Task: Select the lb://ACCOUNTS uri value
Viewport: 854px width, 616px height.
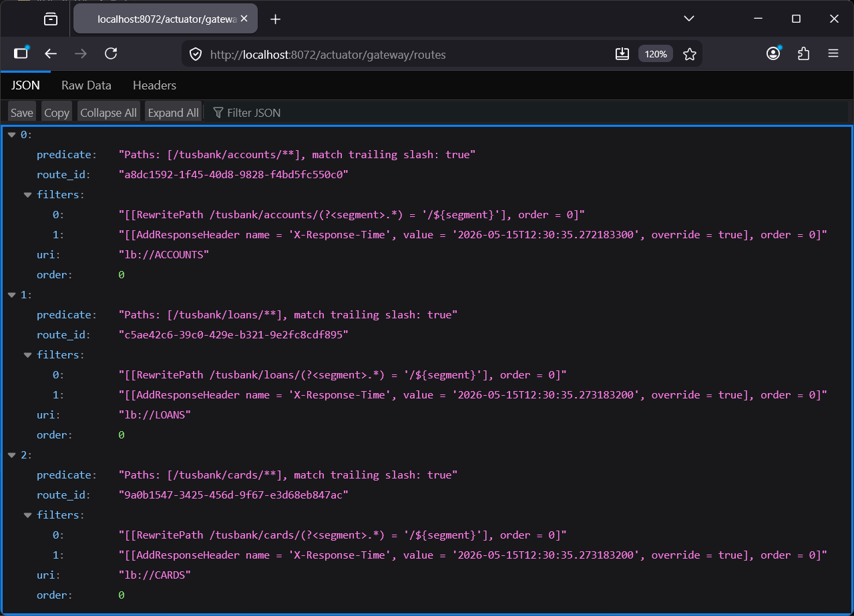Action: coord(164,255)
